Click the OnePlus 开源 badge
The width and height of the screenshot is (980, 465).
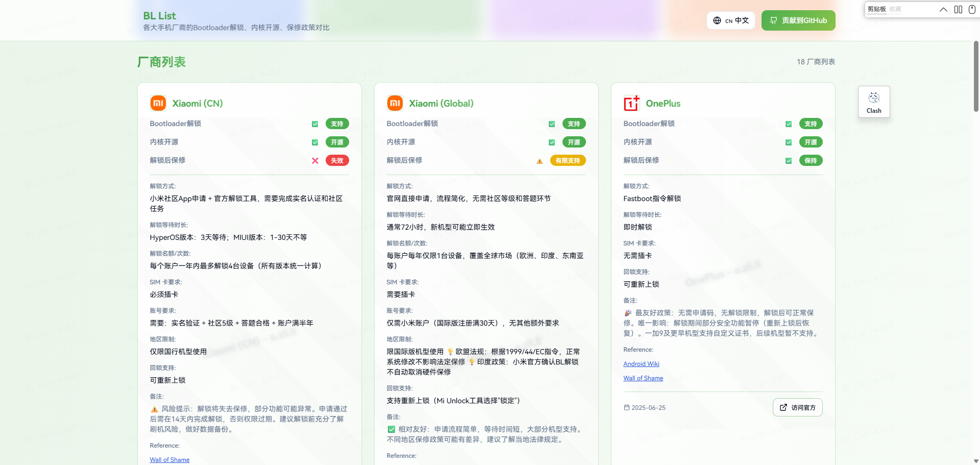click(x=811, y=142)
